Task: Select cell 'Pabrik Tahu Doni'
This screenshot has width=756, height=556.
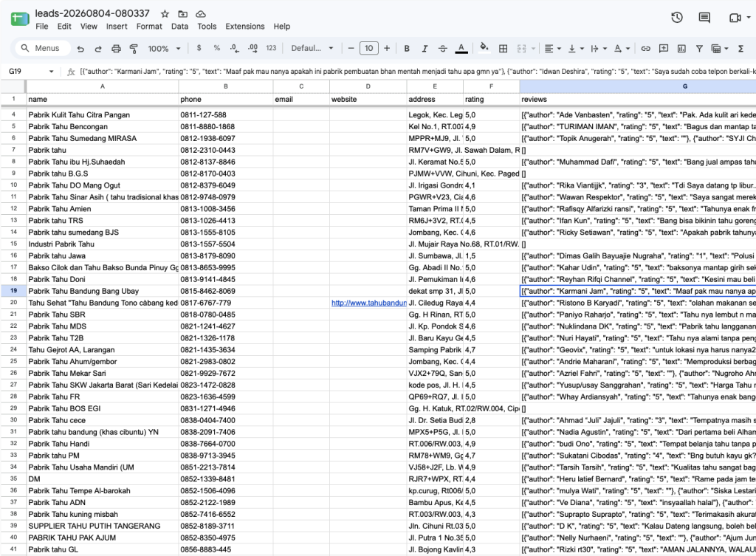Action: coord(102,279)
